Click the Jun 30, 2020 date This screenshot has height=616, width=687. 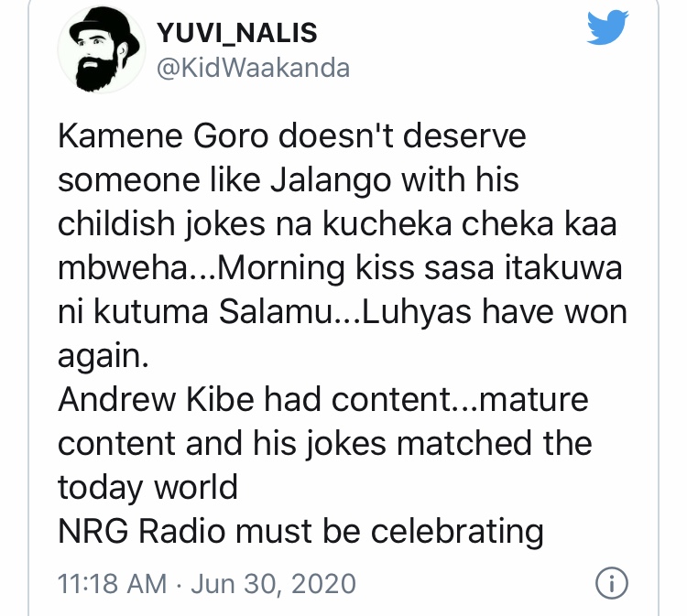click(273, 584)
